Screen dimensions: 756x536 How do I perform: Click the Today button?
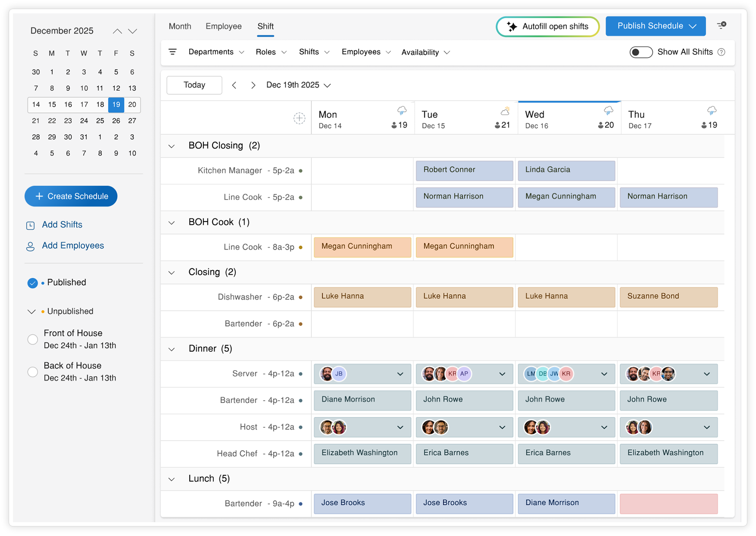click(194, 85)
